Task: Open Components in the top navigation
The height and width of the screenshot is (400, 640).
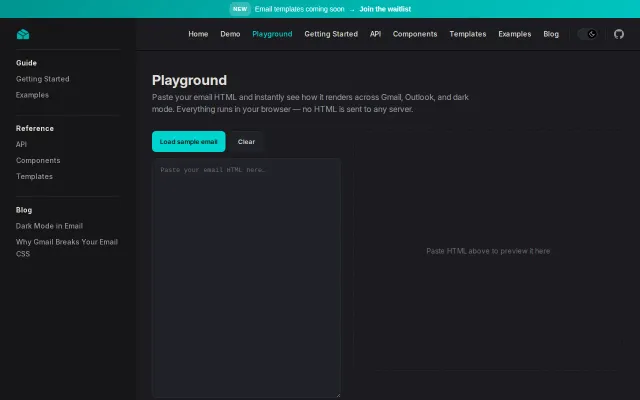Action: 415,34
